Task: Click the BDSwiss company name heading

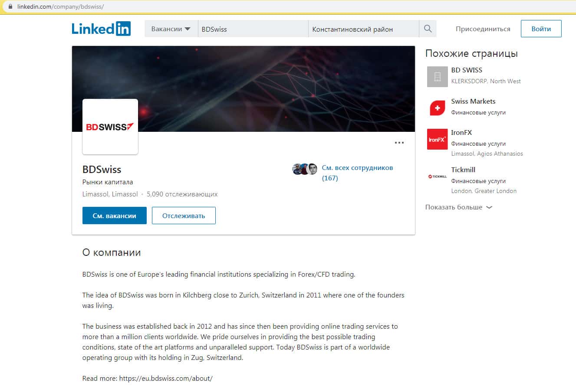Action: tap(102, 170)
